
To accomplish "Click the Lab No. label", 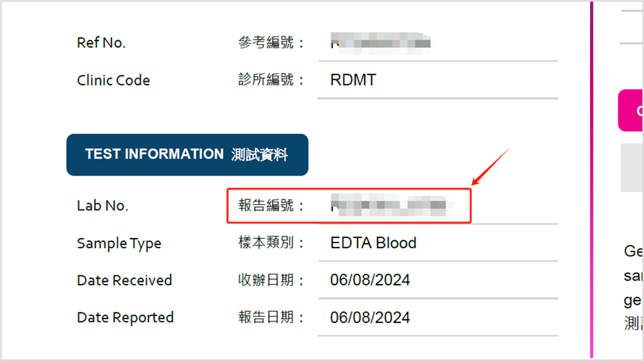I will pos(102,205).
